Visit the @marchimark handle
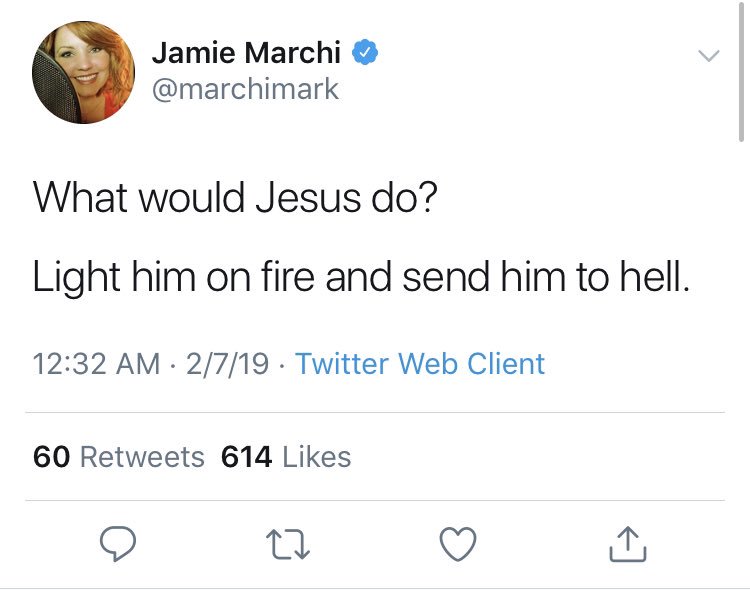 click(245, 89)
